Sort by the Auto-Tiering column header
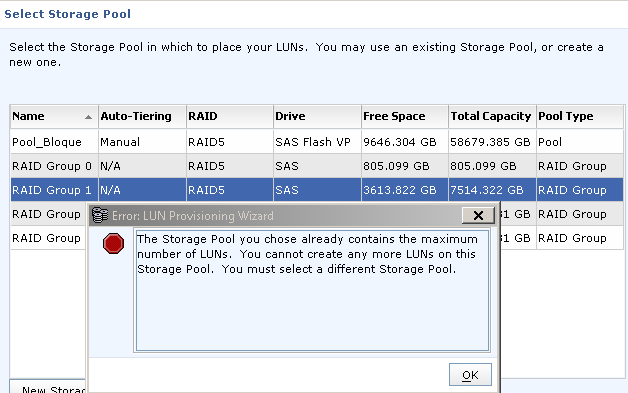The height and width of the screenshot is (393, 628). [x=142, y=117]
